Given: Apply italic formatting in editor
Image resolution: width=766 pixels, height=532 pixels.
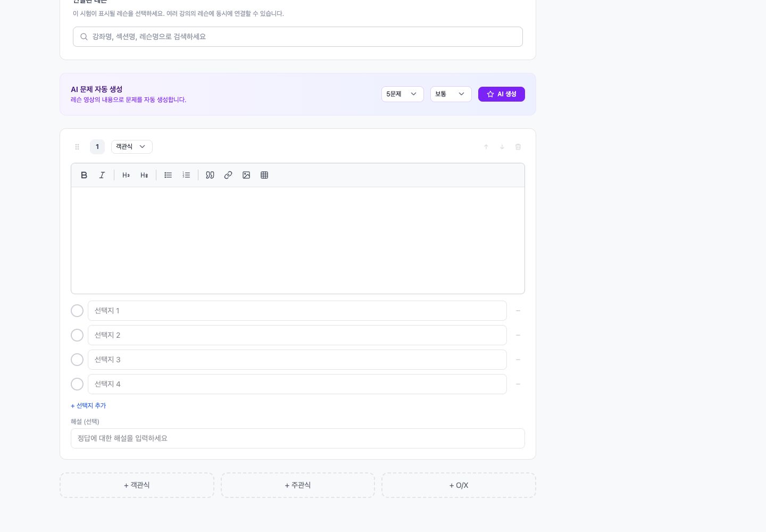Looking at the screenshot, I should tap(102, 175).
